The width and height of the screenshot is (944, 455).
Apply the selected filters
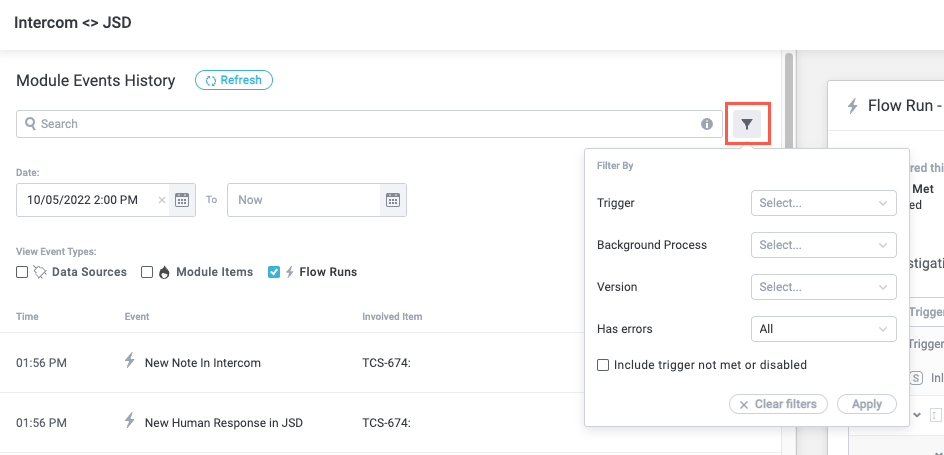[866, 404]
